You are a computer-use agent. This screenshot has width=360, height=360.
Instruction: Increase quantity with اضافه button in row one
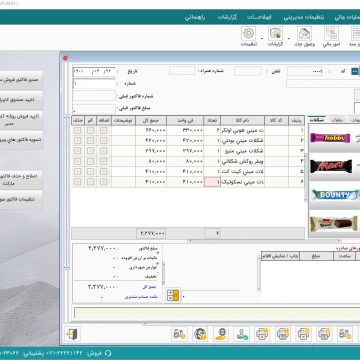[104, 130]
